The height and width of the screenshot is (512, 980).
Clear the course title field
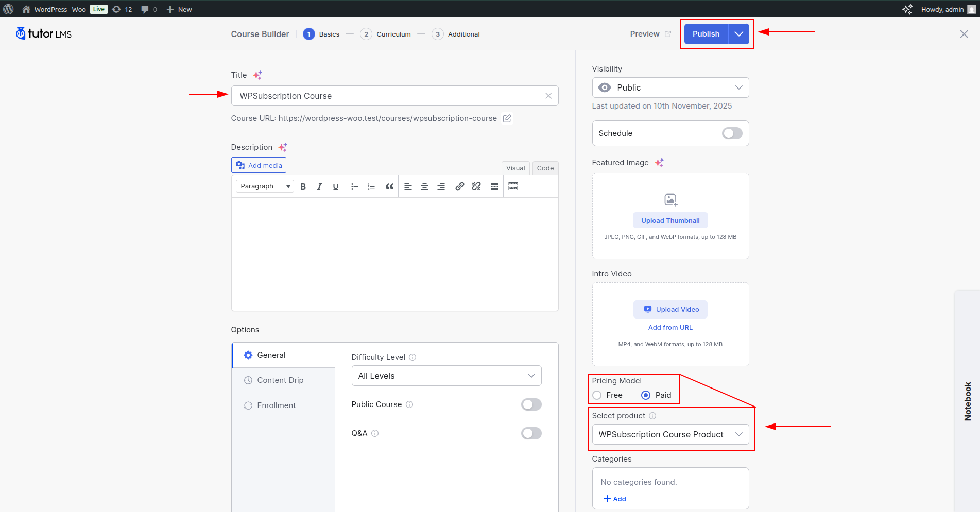[x=548, y=96]
